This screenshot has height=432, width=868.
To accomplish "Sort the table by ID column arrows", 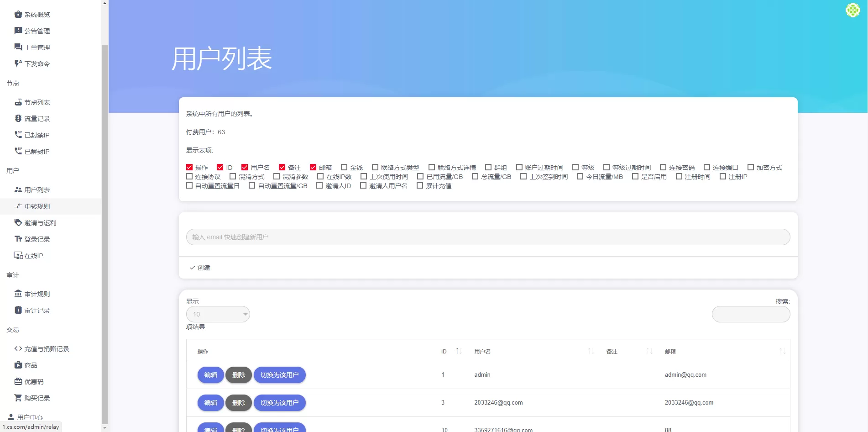I will (x=459, y=351).
